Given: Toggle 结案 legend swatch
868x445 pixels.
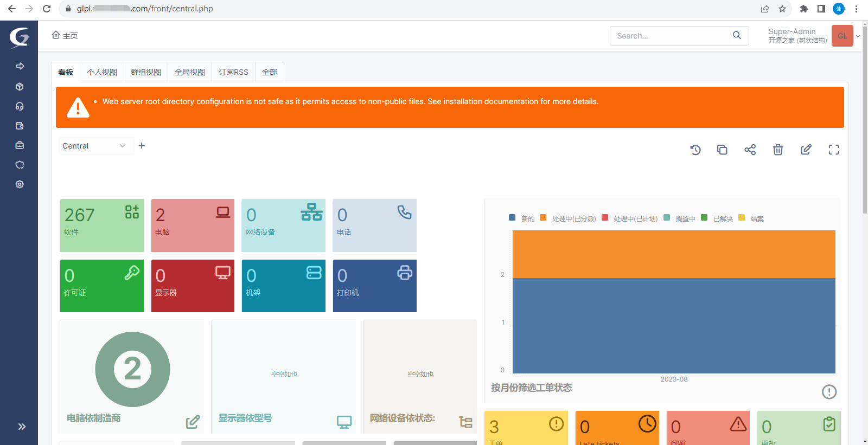Looking at the screenshot, I should 742,217.
